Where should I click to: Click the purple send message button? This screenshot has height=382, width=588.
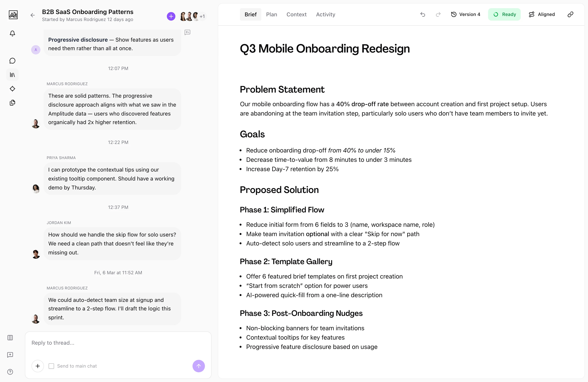[198, 366]
